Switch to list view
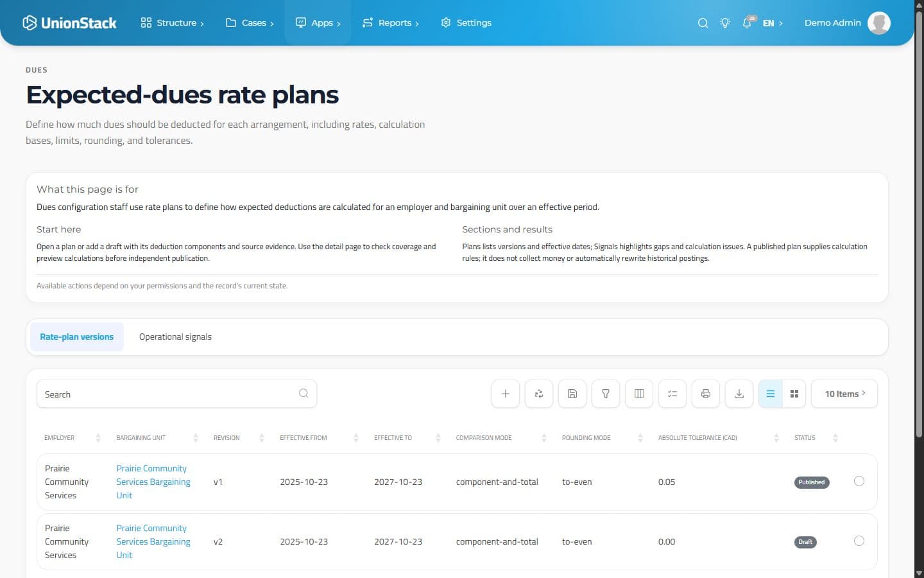Screen dimensions: 924x578 tap(771, 394)
